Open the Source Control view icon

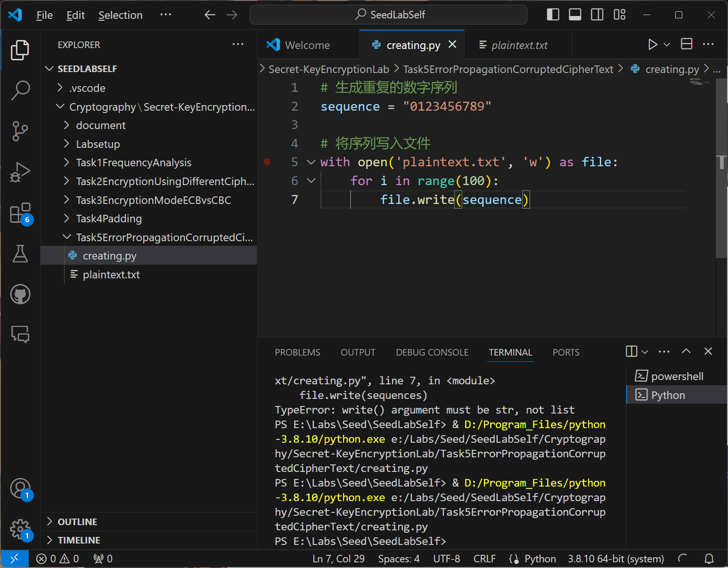(20, 131)
